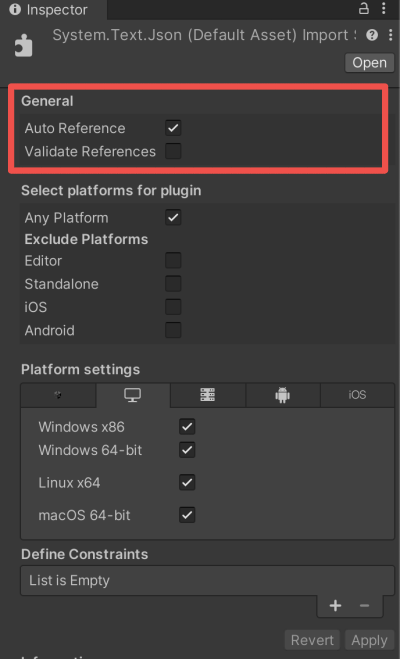Click the plugin puzzle piece asset icon

[24, 45]
